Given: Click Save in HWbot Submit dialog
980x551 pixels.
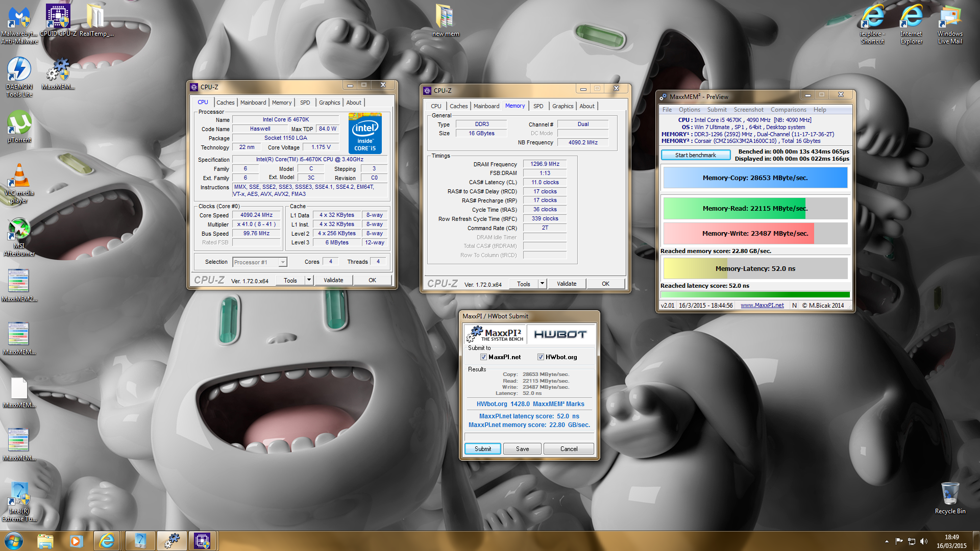Looking at the screenshot, I should tap(522, 449).
